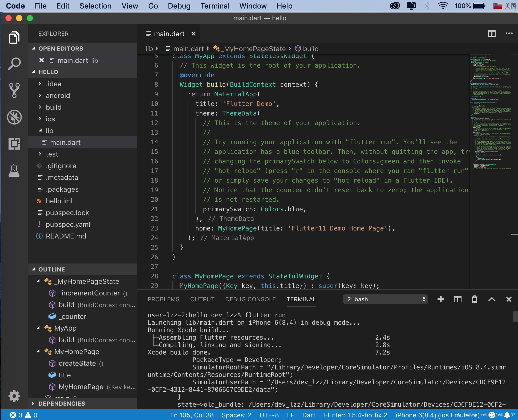Screen dimensions: 518x420
Task: Maximize the panel with the up chevron
Action: point(492,299)
